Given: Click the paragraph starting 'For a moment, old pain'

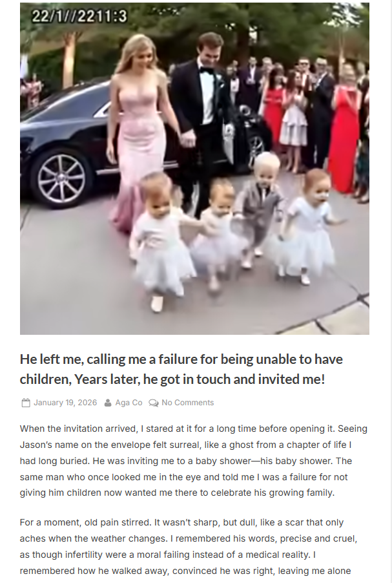Looking at the screenshot, I should pyautogui.click(x=189, y=547).
